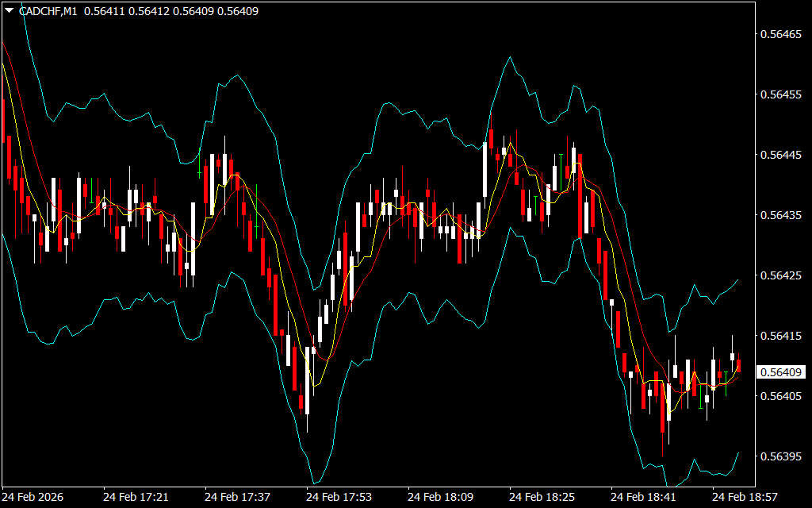Click the 0.56395 price axis label

(780, 456)
